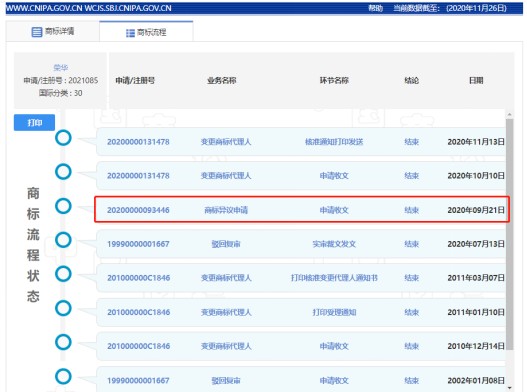Click 核准通知打印发送 step link
Screen dimensions: 527x392
(334, 142)
